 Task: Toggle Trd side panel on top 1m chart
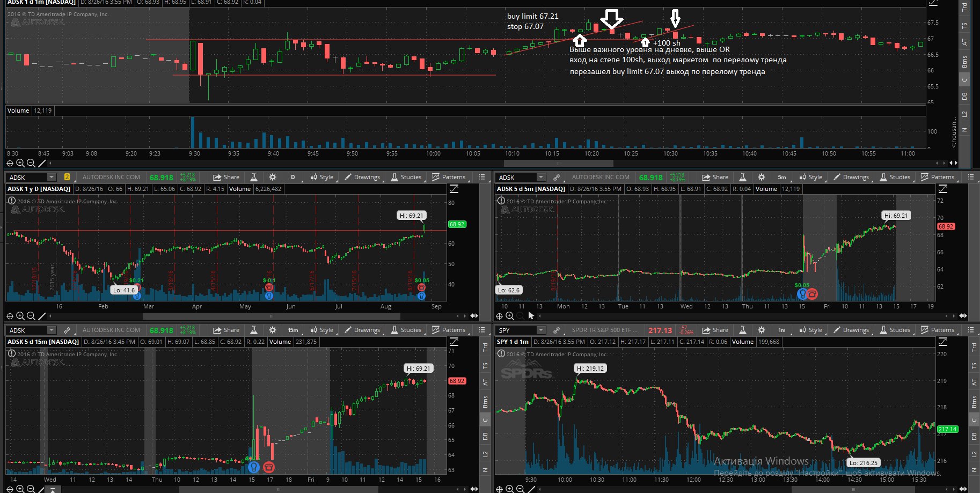(x=964, y=7)
